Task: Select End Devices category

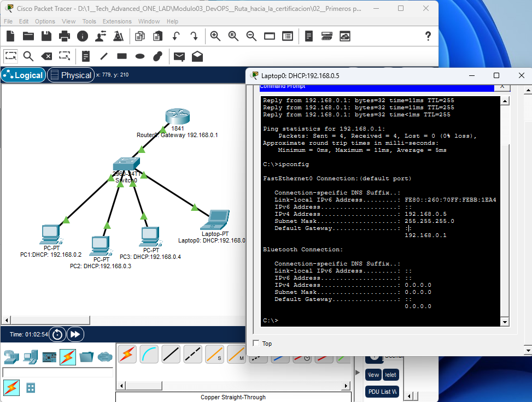Action: click(x=30, y=357)
